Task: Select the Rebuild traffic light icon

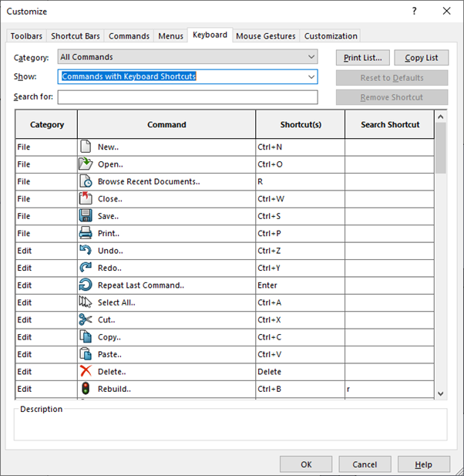Action: (86, 389)
